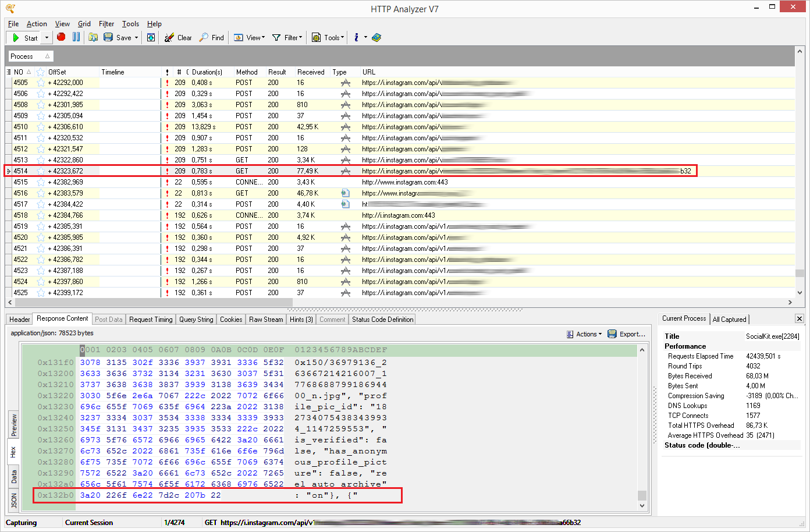Toggle star on request row 4516
Viewport: 810px width, 532px height.
click(x=41, y=193)
